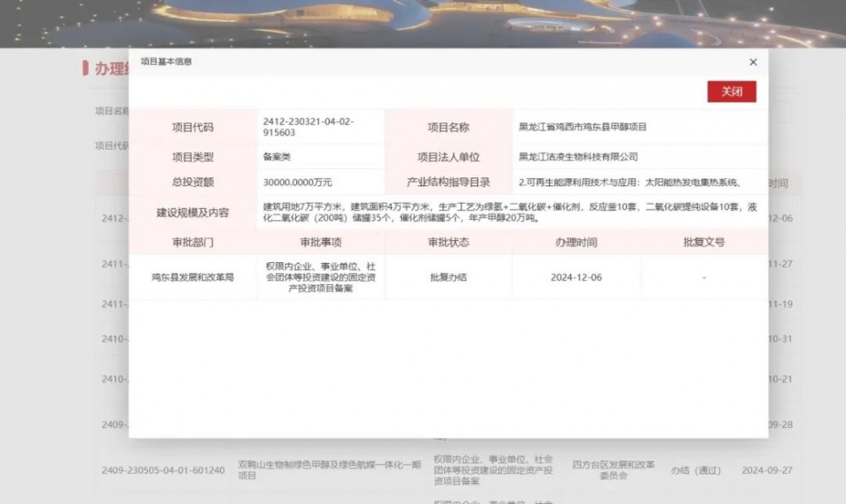Click the project code value 2412-230321-04-02-915603
846x504 pixels.
308,127
